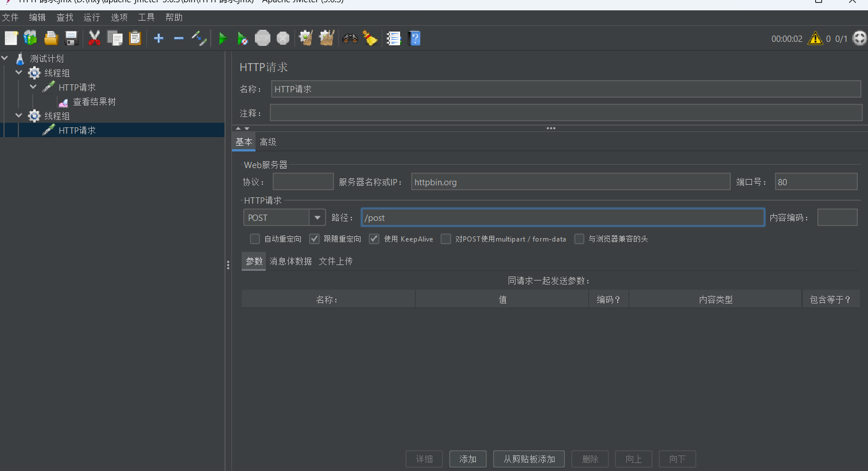The image size is (868, 471).
Task: Enable 与浏览器兼容的头 checkbox
Action: tap(579, 239)
